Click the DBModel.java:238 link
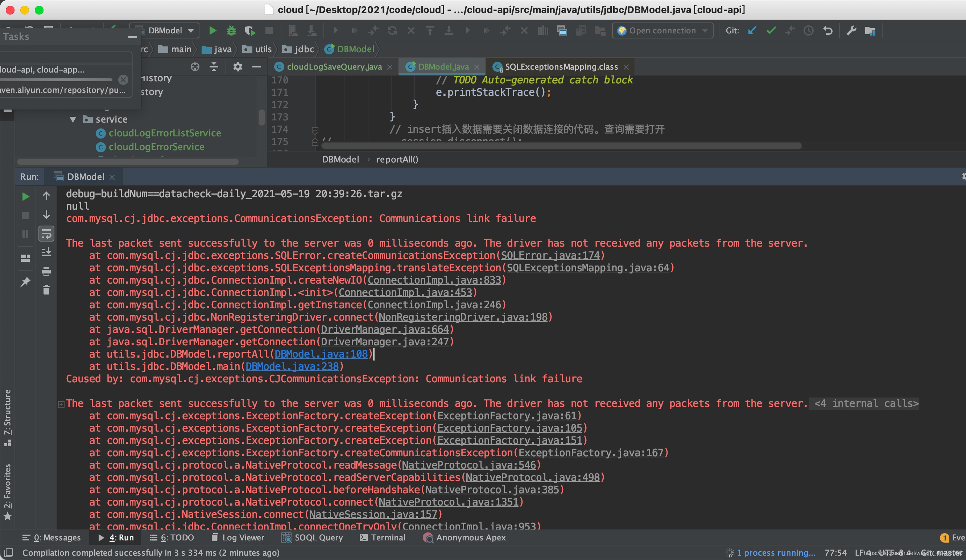Viewport: 966px width, 560px height. coord(292,367)
